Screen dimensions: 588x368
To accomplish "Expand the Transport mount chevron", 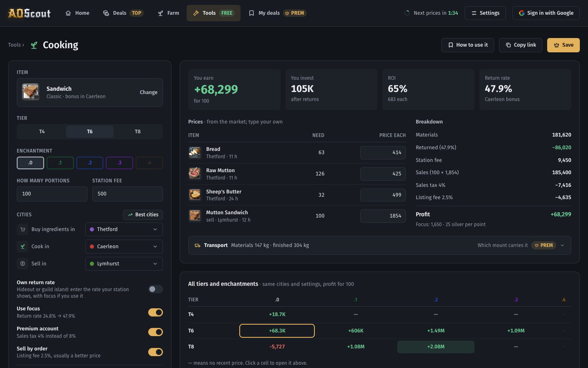I will [562, 245].
